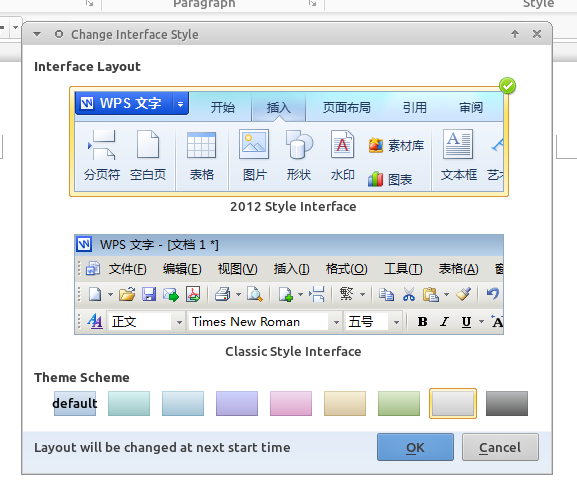Click the up-arrow roll-up icon in title bar
Image resolution: width=577 pixels, height=497 pixels.
click(515, 34)
